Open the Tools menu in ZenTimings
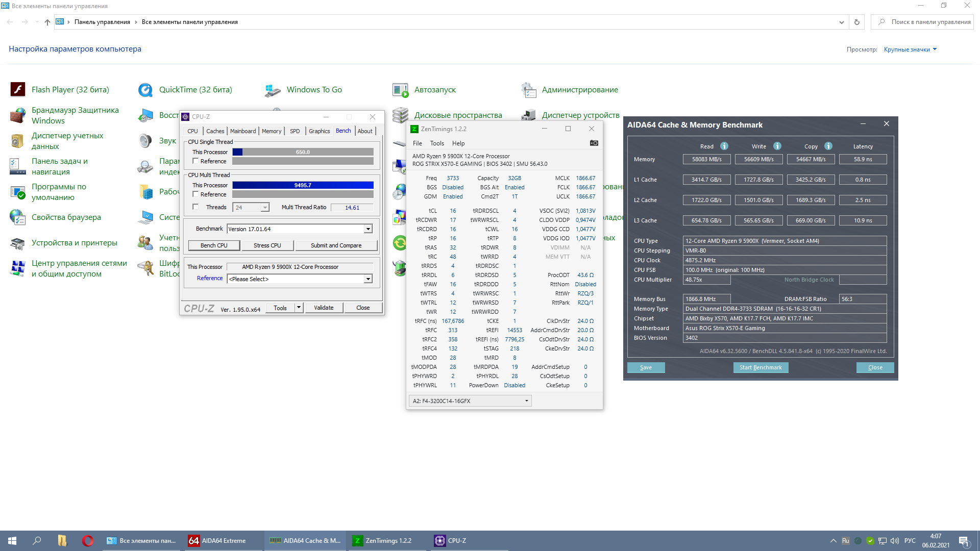This screenshot has width=980, height=551. coord(437,143)
